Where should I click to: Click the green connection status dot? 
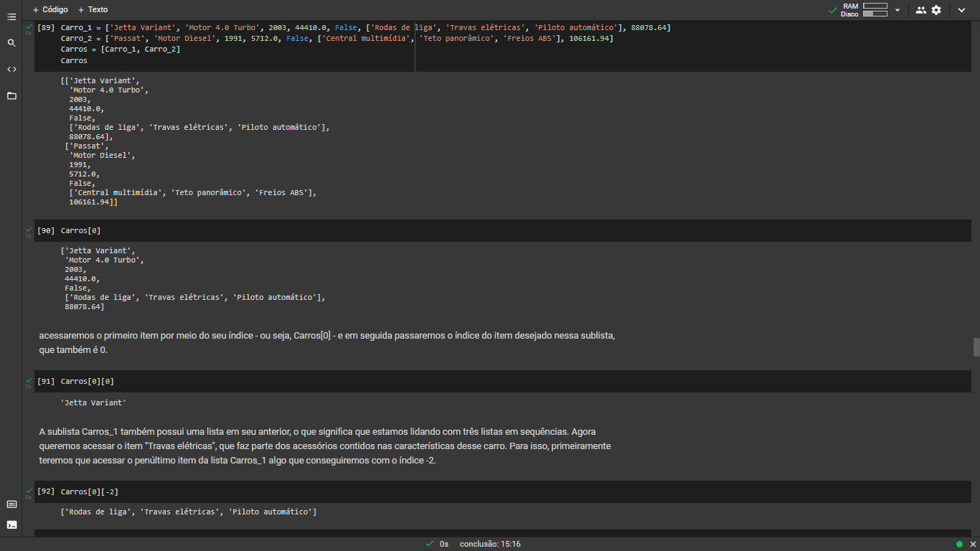pyautogui.click(x=959, y=544)
